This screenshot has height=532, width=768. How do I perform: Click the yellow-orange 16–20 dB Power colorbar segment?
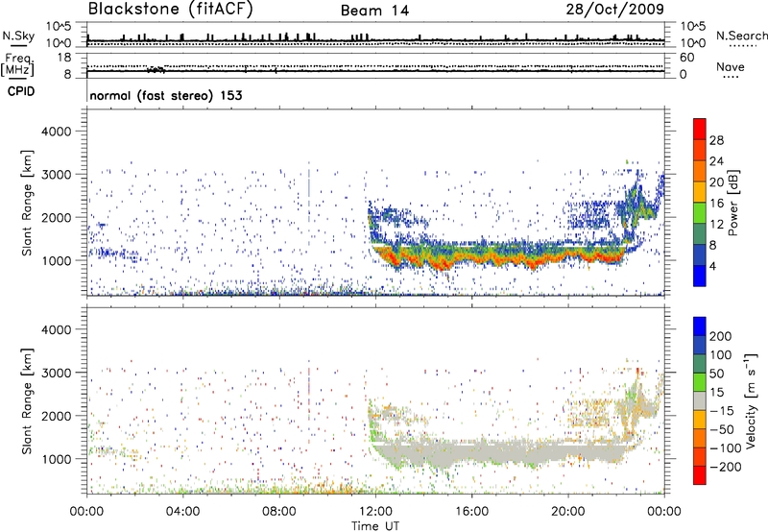tap(700, 191)
